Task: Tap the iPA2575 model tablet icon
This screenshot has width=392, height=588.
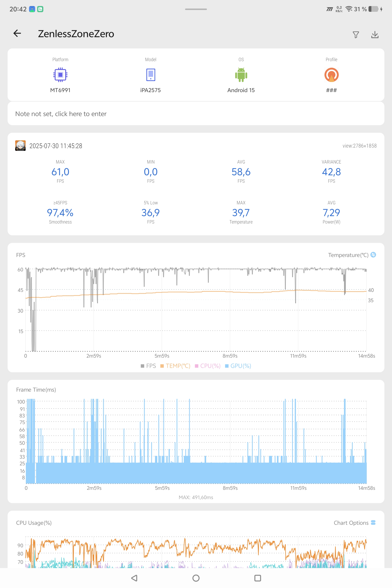Action: click(x=151, y=75)
